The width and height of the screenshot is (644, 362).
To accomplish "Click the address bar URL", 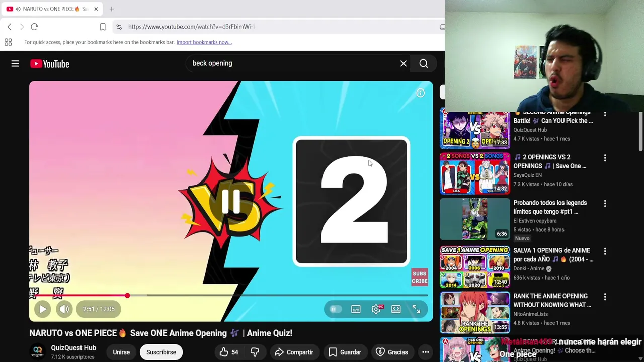I will (x=191, y=27).
